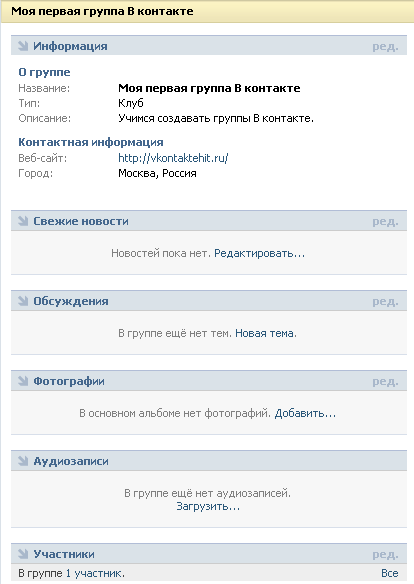Viewport: 414px width, 584px height.
Task: Click ред. in the Свежие новости header
Action: tap(385, 222)
